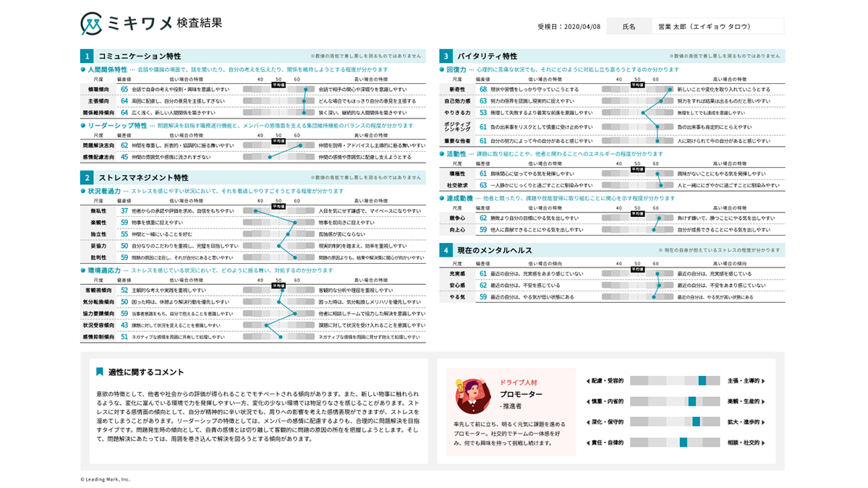Click the リーダーシップ特性 subsection heading
The height and width of the screenshot is (488, 868).
click(x=117, y=126)
